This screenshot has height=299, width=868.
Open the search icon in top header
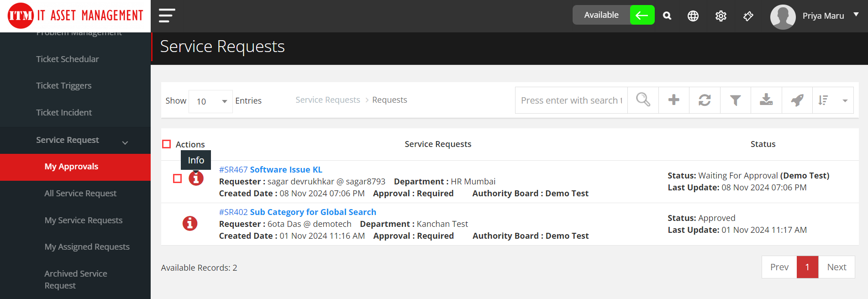coord(667,16)
